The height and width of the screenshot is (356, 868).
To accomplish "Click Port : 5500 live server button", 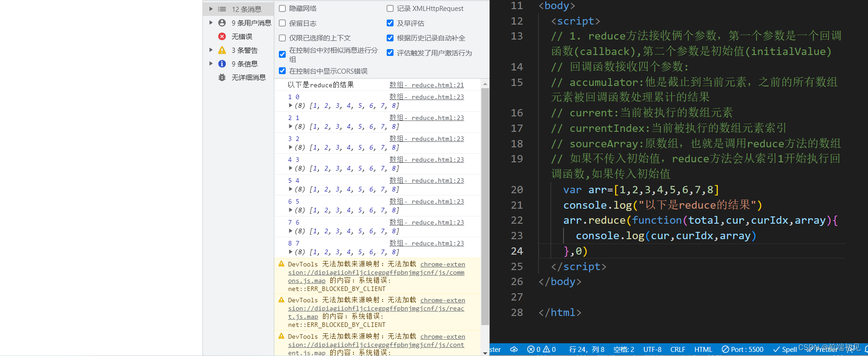I will (742, 349).
